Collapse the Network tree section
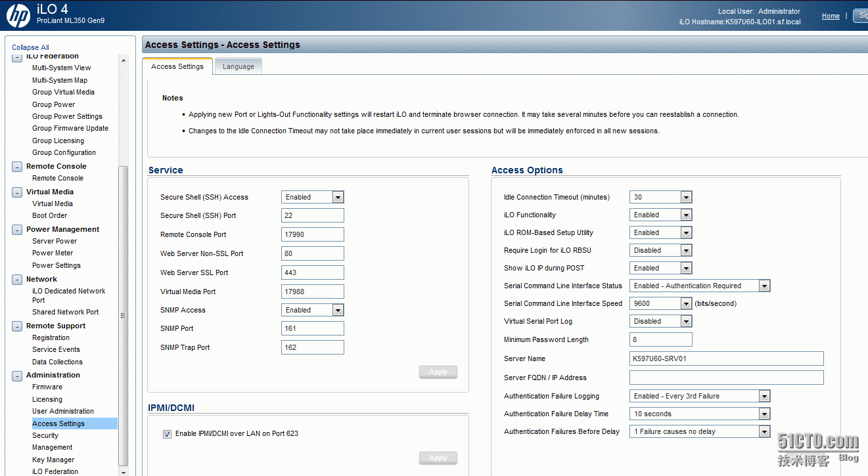 tap(17, 280)
